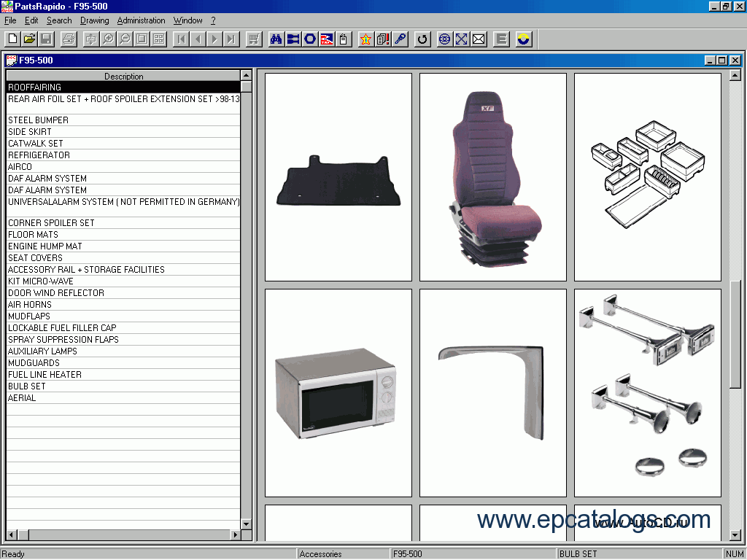The width and height of the screenshot is (747, 560).
Task: Select the REFRIGERATOR row
Action: [x=123, y=155]
